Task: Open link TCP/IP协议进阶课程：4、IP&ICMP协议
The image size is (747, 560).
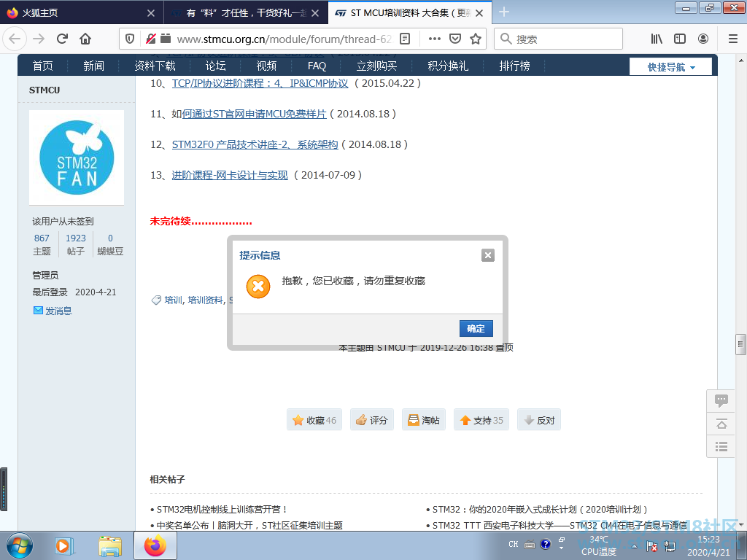Action: click(x=260, y=83)
